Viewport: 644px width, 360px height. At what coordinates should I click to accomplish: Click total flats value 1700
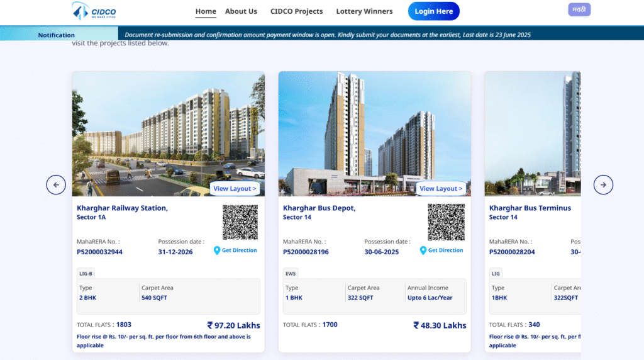[x=330, y=325]
